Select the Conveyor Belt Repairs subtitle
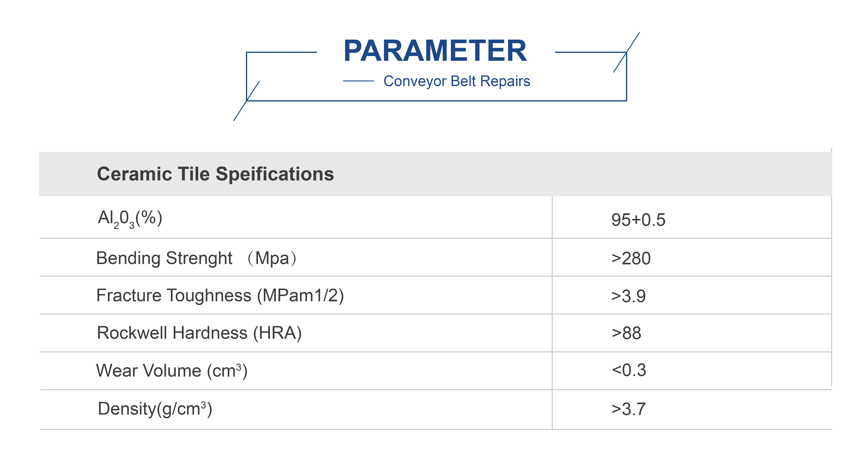 (457, 81)
